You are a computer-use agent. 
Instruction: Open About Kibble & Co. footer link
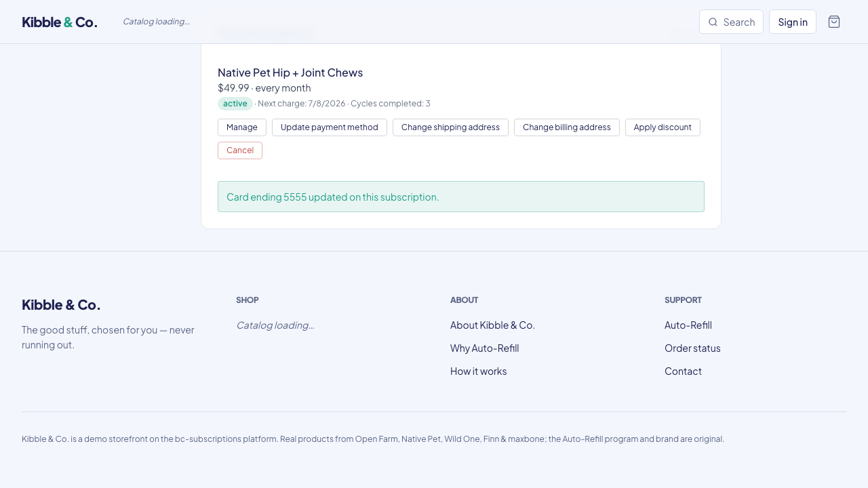(x=492, y=325)
